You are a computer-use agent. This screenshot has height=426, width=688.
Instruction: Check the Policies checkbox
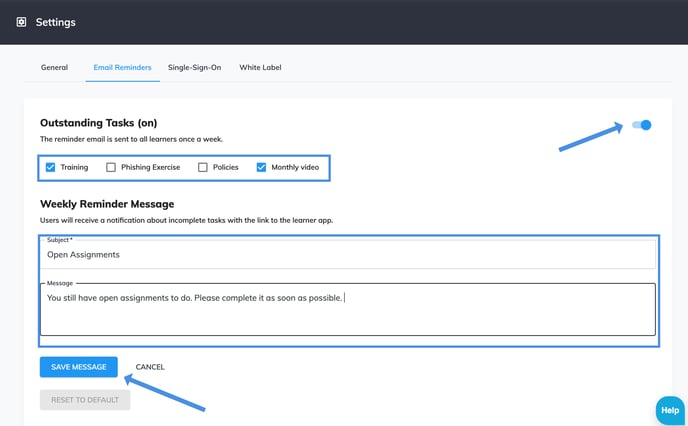pos(203,167)
